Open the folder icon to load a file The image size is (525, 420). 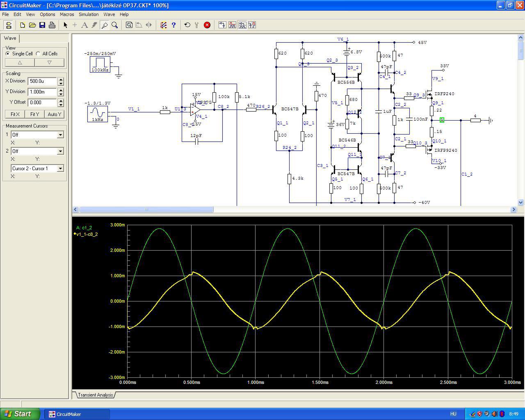pyautogui.click(x=32, y=25)
